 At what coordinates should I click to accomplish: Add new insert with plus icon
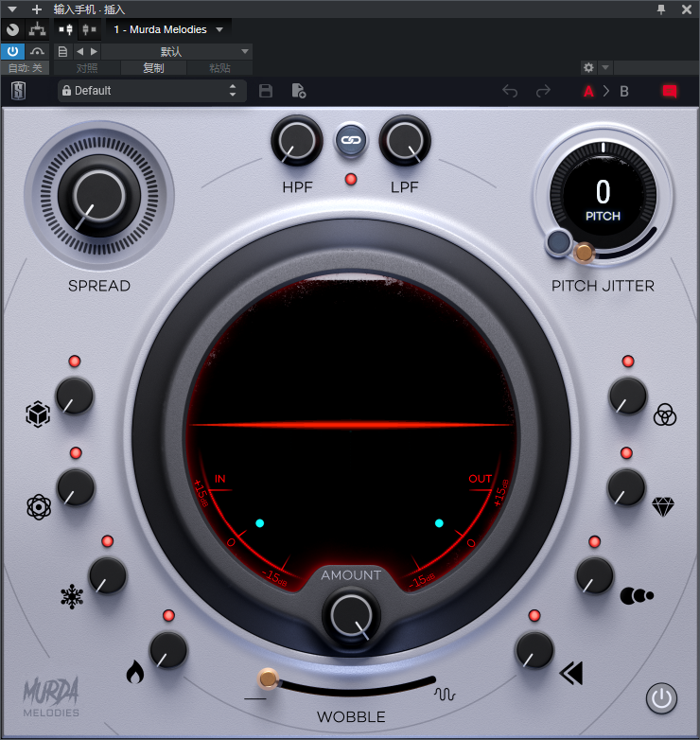pyautogui.click(x=37, y=9)
